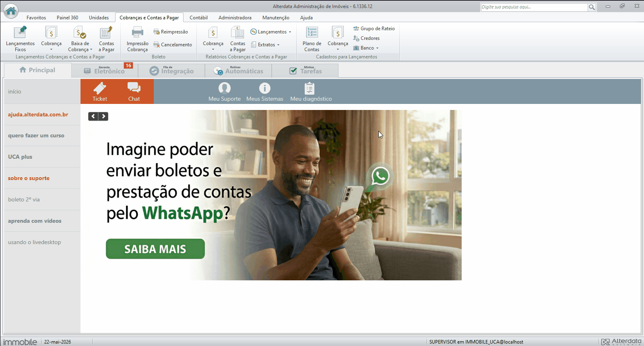644x346 pixels.
Task: Open the Contábil ribbon tab
Action: click(x=198, y=18)
